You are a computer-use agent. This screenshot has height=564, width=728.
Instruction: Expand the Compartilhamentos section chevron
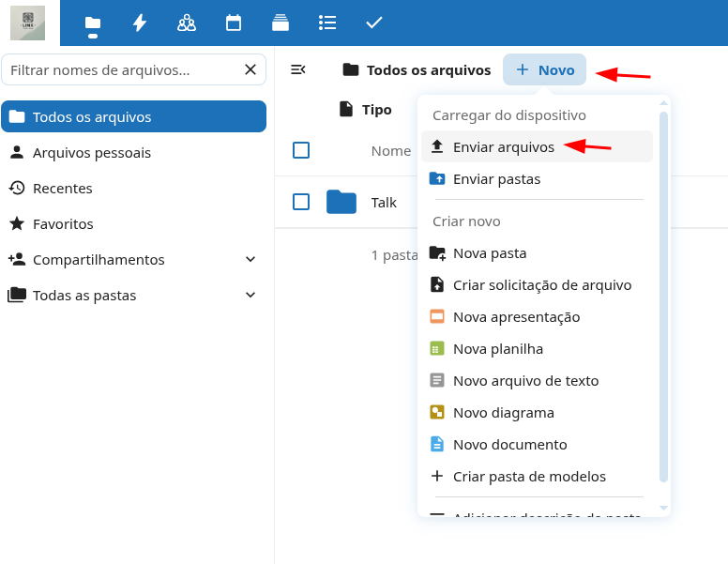[x=250, y=259]
